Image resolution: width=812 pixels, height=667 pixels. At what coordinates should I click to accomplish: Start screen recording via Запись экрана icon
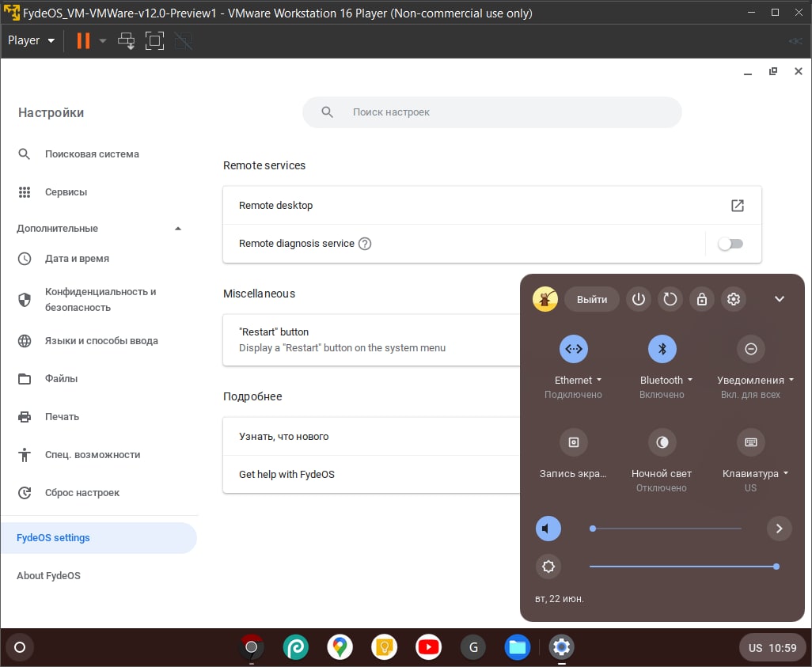(x=574, y=442)
